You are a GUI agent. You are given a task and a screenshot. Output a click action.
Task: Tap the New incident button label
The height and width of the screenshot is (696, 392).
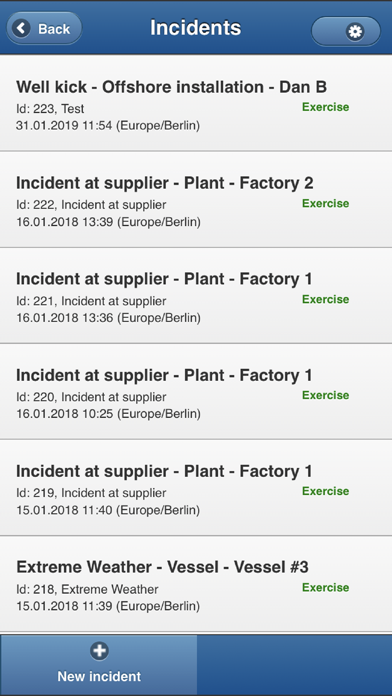[x=99, y=676]
